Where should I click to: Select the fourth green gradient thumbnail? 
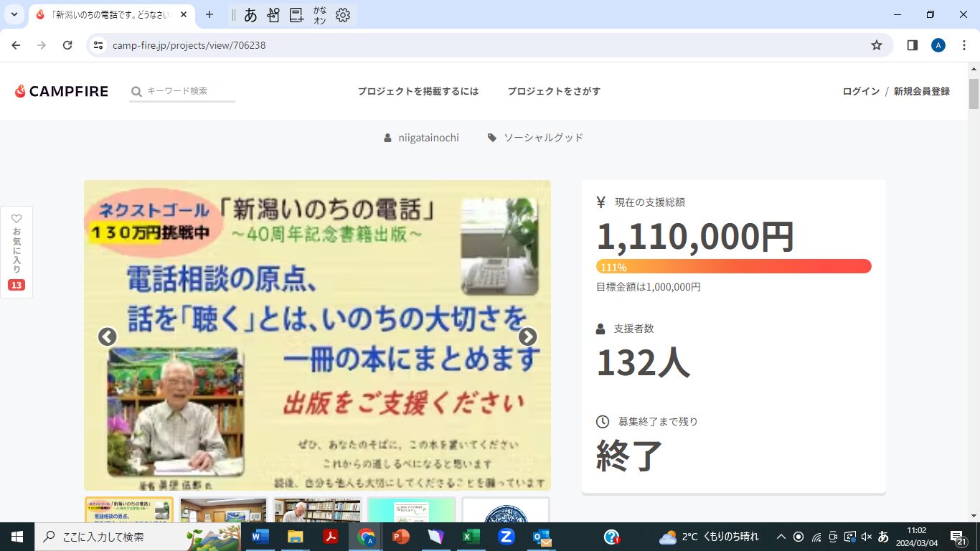point(412,509)
